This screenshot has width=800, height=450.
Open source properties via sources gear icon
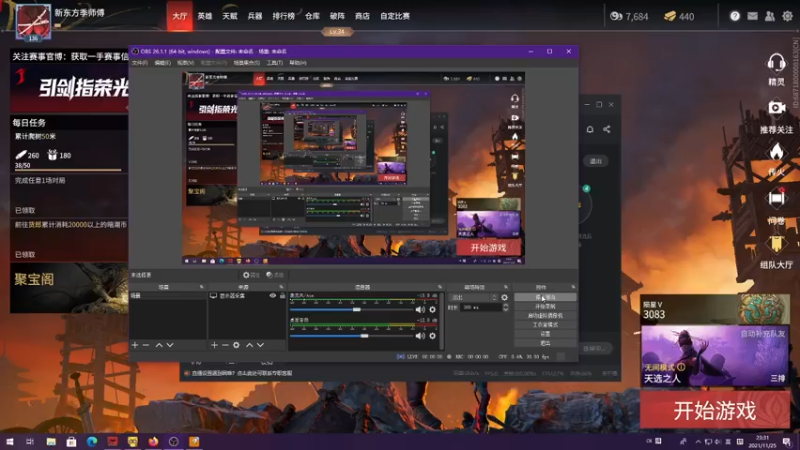click(236, 345)
